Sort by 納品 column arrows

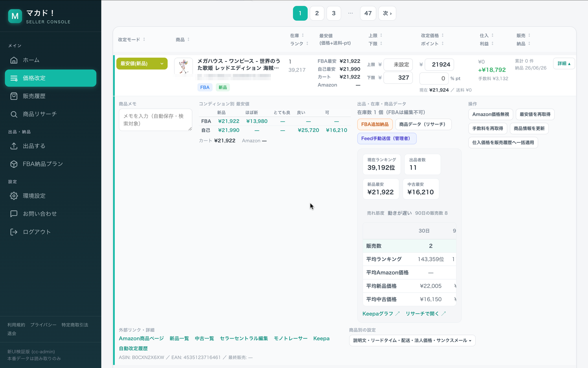[529, 43]
